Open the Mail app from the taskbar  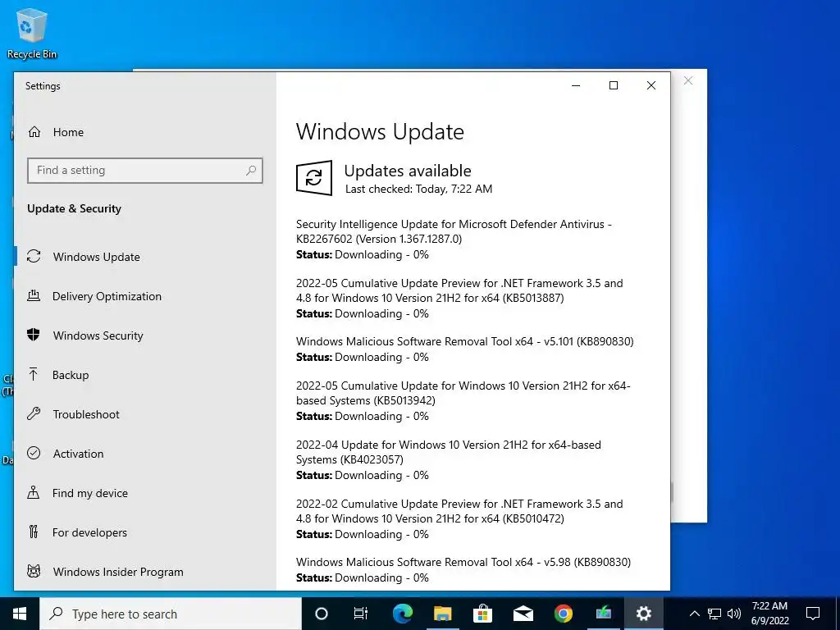tap(523, 614)
